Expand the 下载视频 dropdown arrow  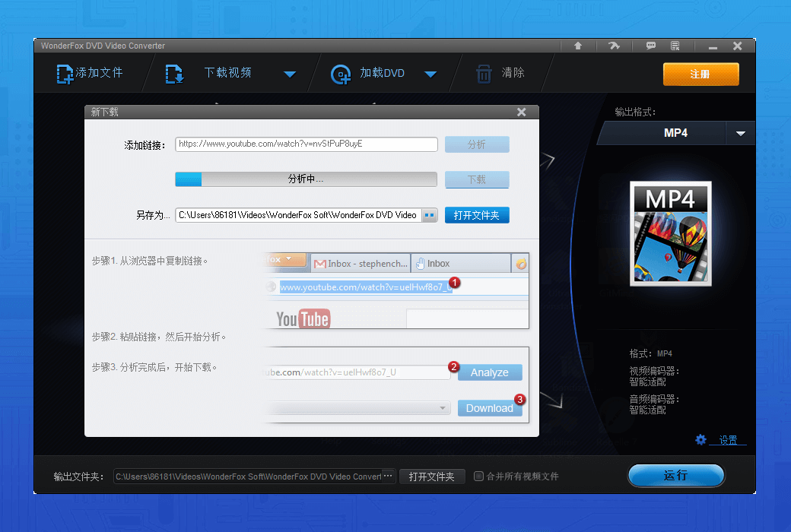[290, 73]
